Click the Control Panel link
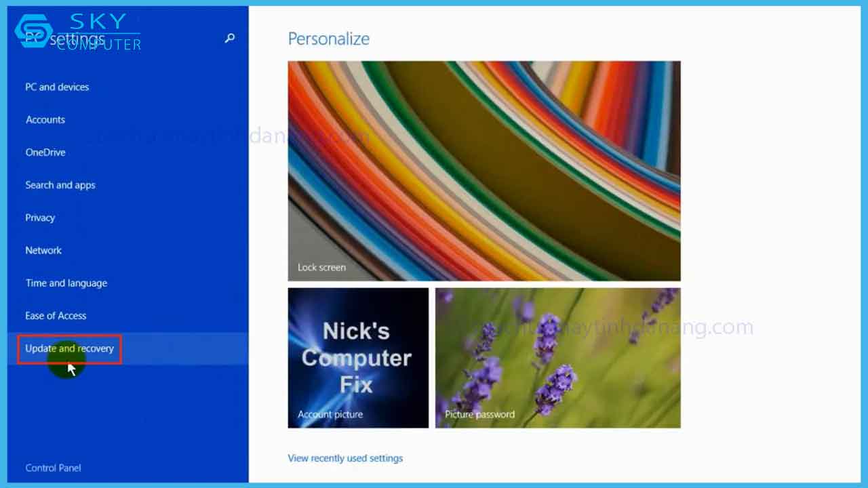This screenshot has height=488, width=868. click(x=53, y=468)
